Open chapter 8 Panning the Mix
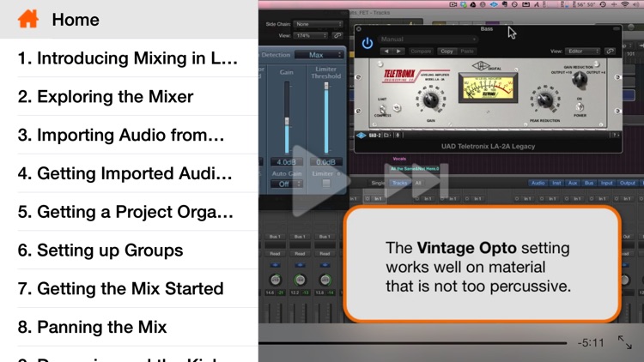Viewport: 644px width, 362px height. [x=129, y=327]
